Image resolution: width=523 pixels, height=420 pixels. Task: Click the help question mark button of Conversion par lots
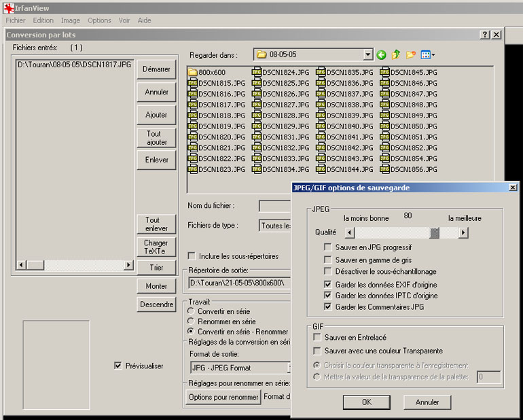click(485, 35)
